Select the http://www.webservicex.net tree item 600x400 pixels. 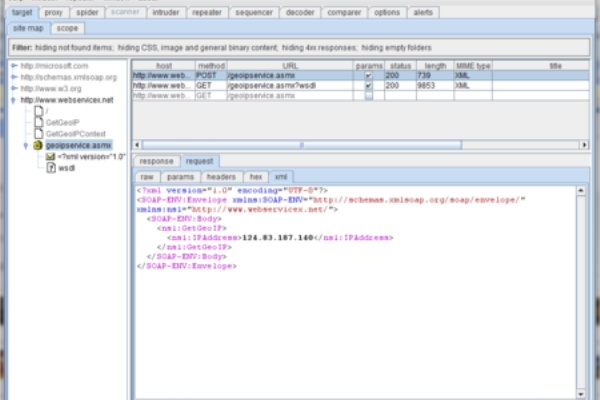coord(67,100)
